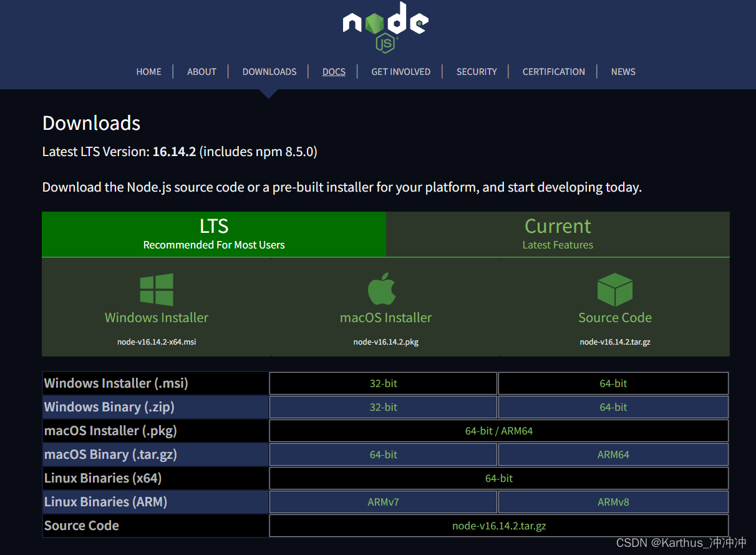This screenshot has width=756, height=555.
Task: Open the DOWNLOADS nav item
Action: click(x=269, y=72)
